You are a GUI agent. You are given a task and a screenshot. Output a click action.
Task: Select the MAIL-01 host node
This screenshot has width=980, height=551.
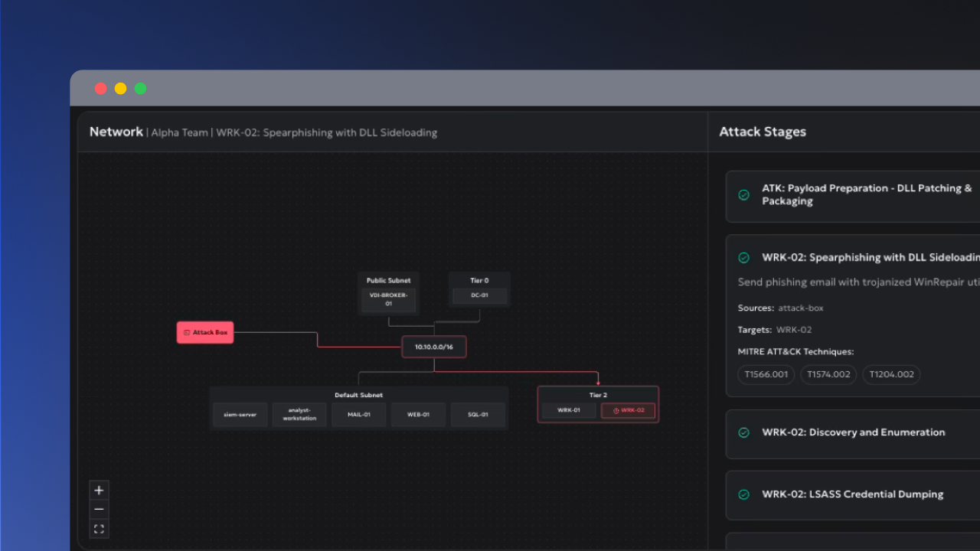[x=359, y=415]
